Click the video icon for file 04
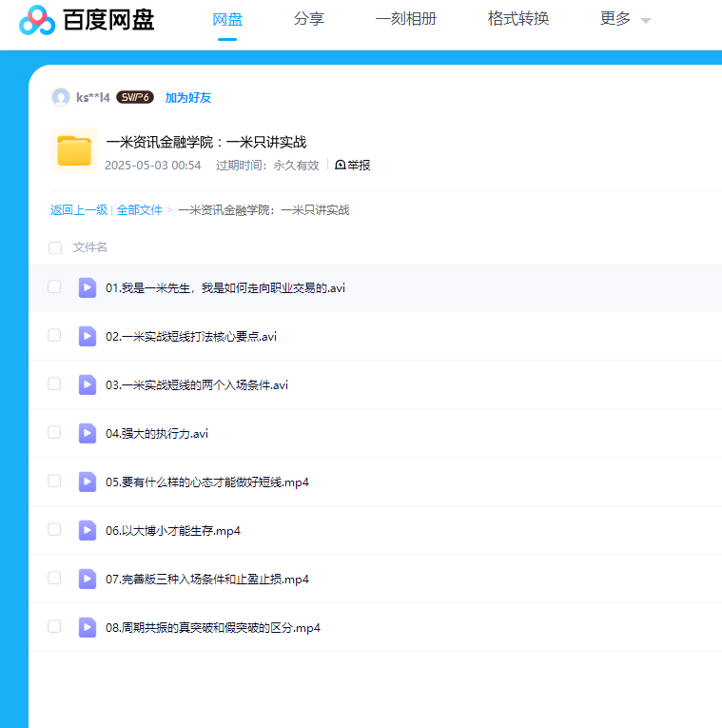The height and width of the screenshot is (728, 722). (x=88, y=433)
